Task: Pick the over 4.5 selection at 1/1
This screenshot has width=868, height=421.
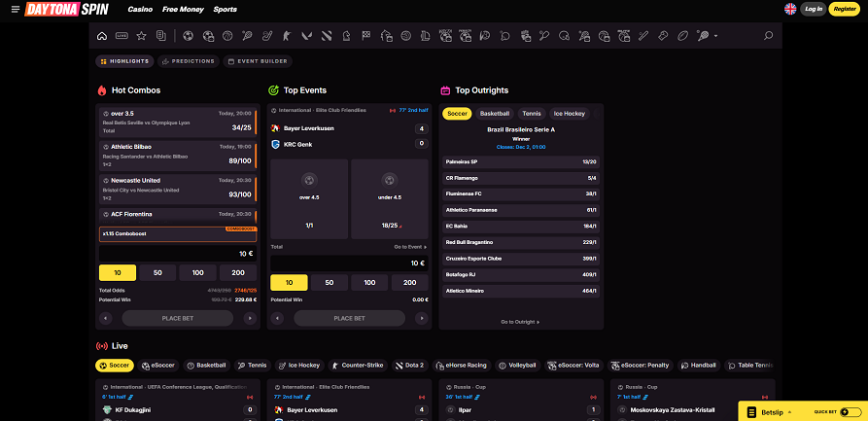Action: tap(309, 199)
